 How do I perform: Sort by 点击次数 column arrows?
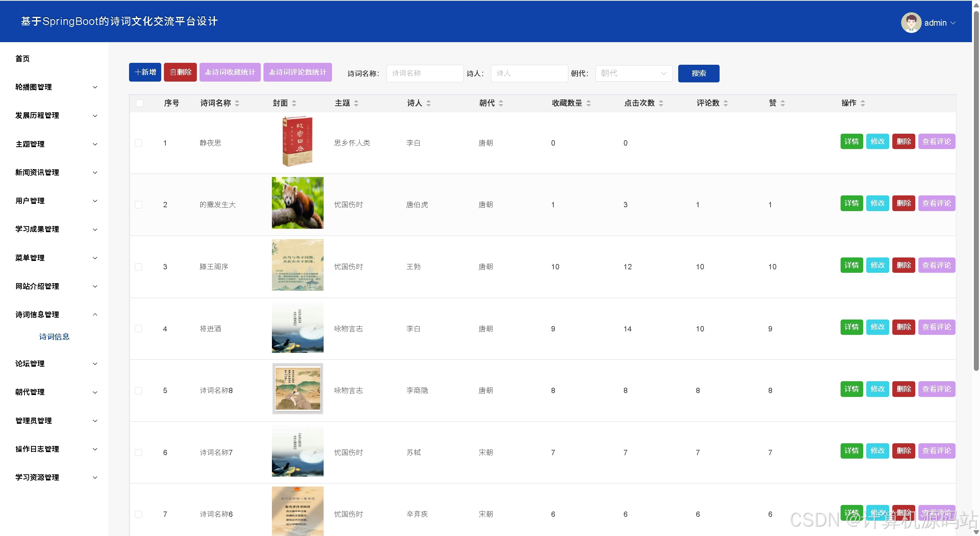tap(661, 103)
